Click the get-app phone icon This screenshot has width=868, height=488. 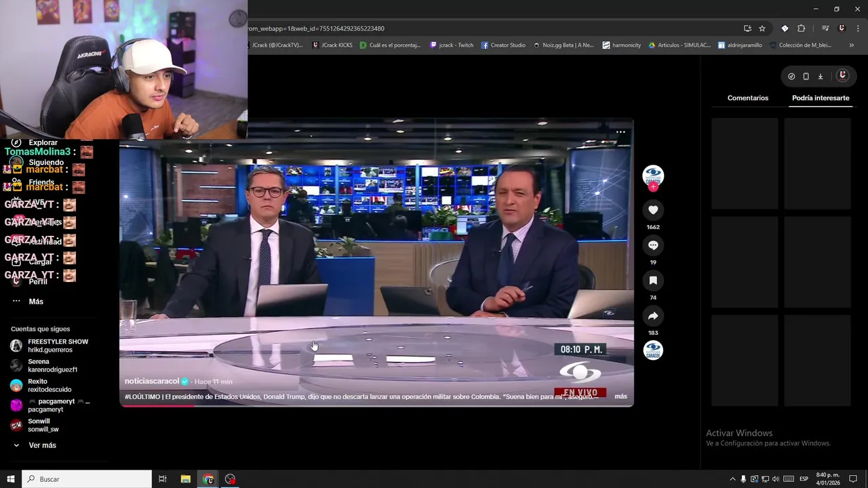coord(806,77)
